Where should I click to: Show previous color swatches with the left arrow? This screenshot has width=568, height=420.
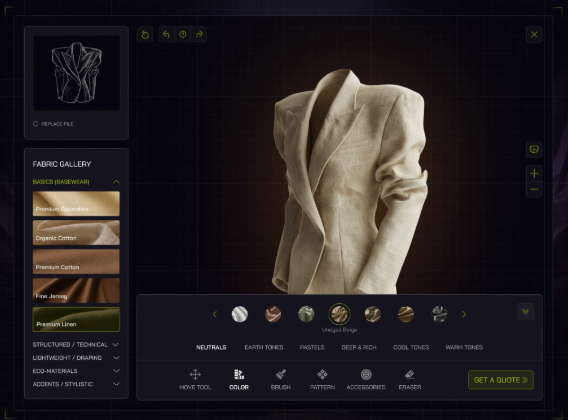tap(215, 314)
